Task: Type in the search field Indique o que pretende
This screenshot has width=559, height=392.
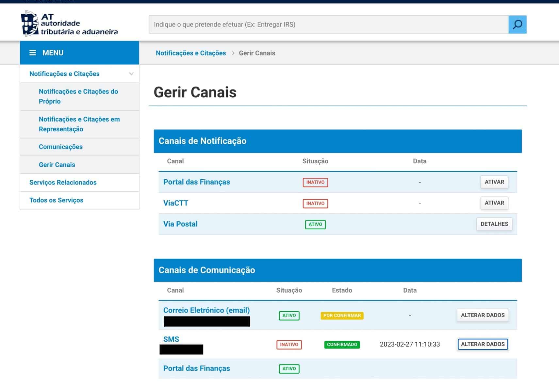Action: tap(328, 24)
